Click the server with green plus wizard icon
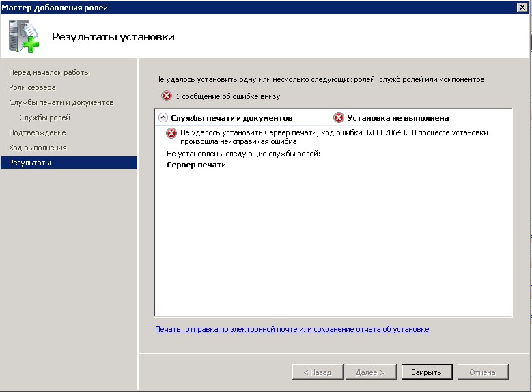532x392 pixels. click(x=24, y=36)
